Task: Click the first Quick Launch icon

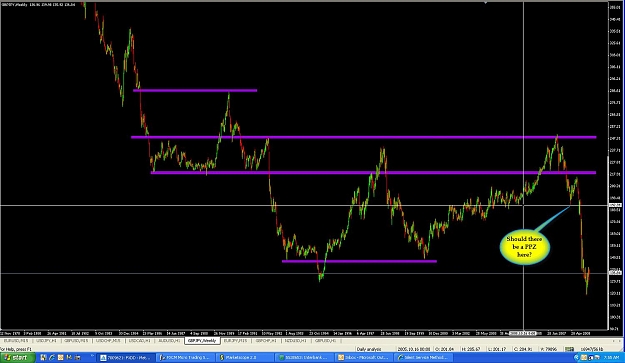Action: 43,357
